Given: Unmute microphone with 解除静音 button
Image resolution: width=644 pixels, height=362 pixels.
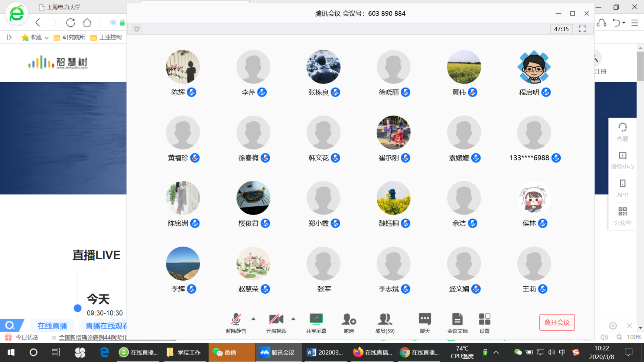Looking at the screenshot, I should pyautogui.click(x=236, y=323).
